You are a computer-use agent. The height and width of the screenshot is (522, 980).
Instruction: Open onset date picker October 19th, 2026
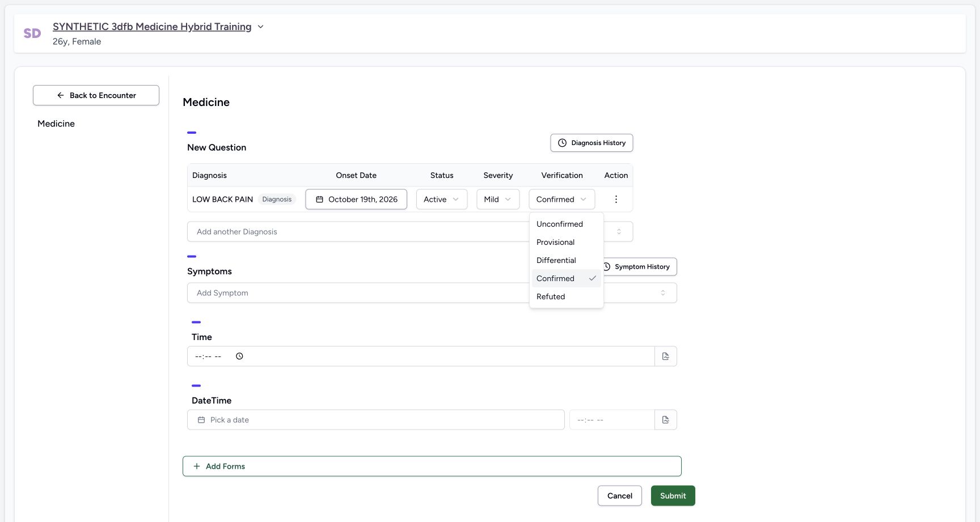tap(356, 200)
